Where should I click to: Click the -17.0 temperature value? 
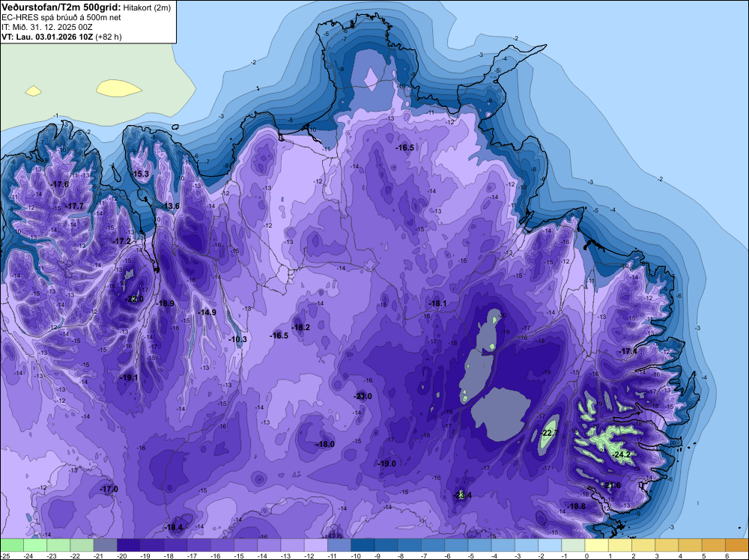(x=109, y=489)
